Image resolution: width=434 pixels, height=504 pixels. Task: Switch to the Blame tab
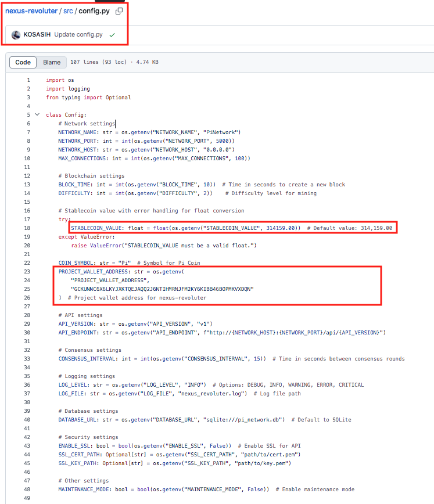52,62
